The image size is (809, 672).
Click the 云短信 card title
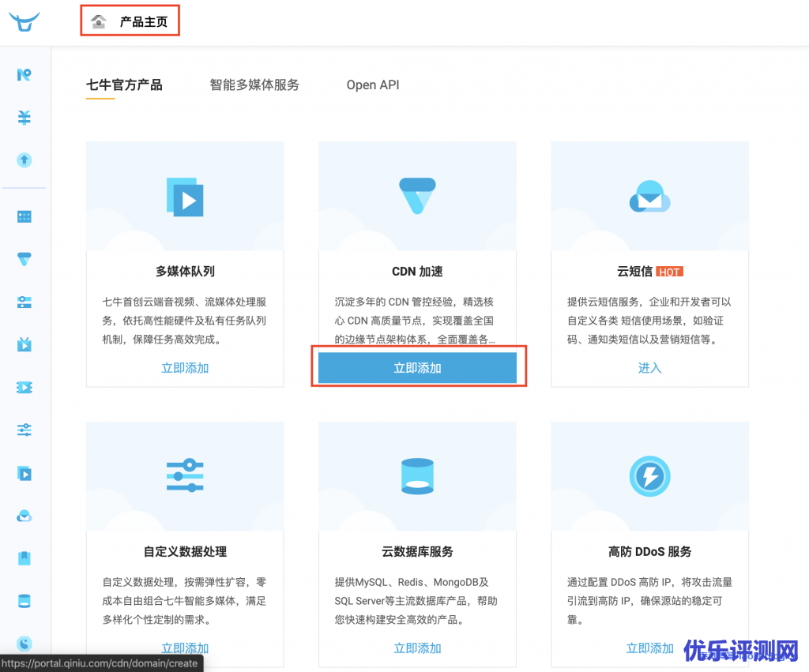coord(634,272)
